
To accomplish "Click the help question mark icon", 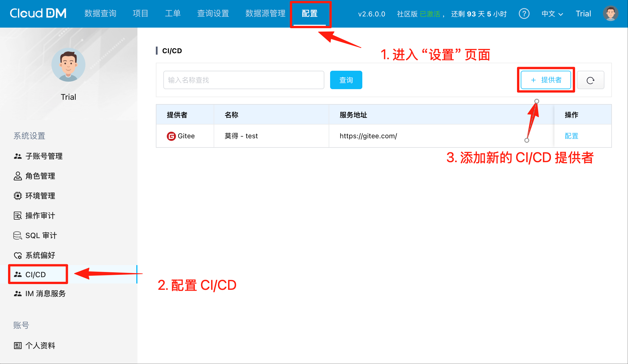I will pos(524,14).
